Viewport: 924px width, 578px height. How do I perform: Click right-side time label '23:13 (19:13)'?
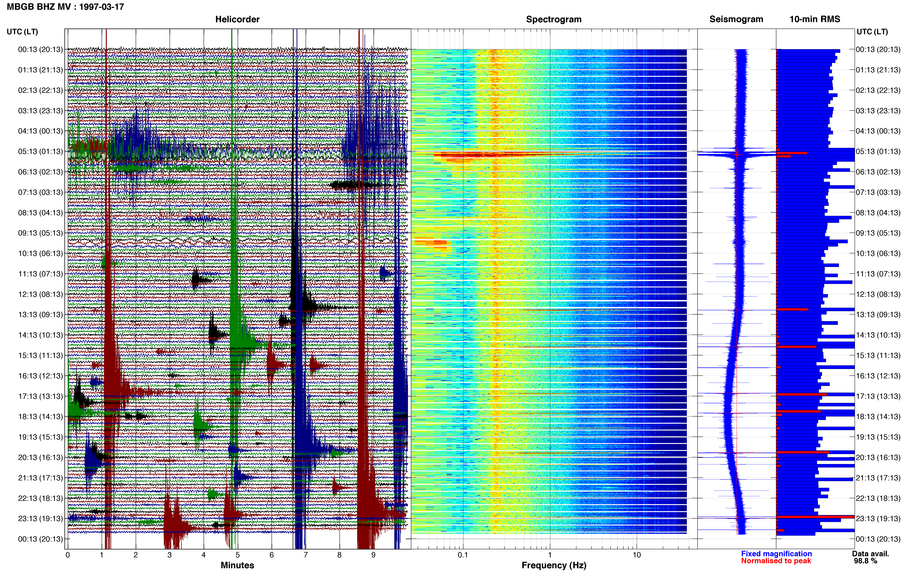(878, 518)
